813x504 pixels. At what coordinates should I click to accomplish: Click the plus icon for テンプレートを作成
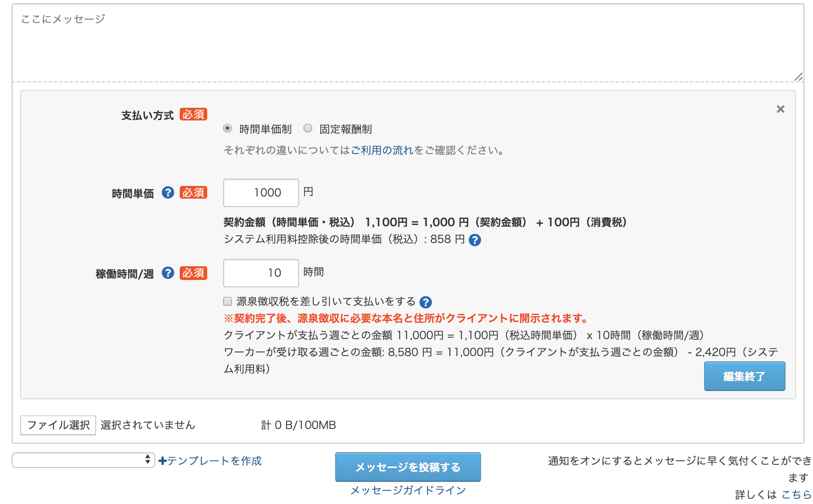coord(162,461)
